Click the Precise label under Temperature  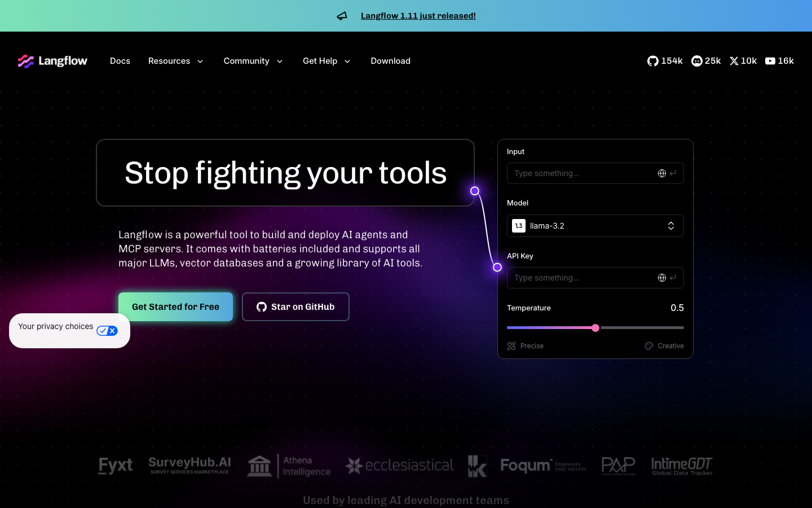pyautogui.click(x=532, y=346)
